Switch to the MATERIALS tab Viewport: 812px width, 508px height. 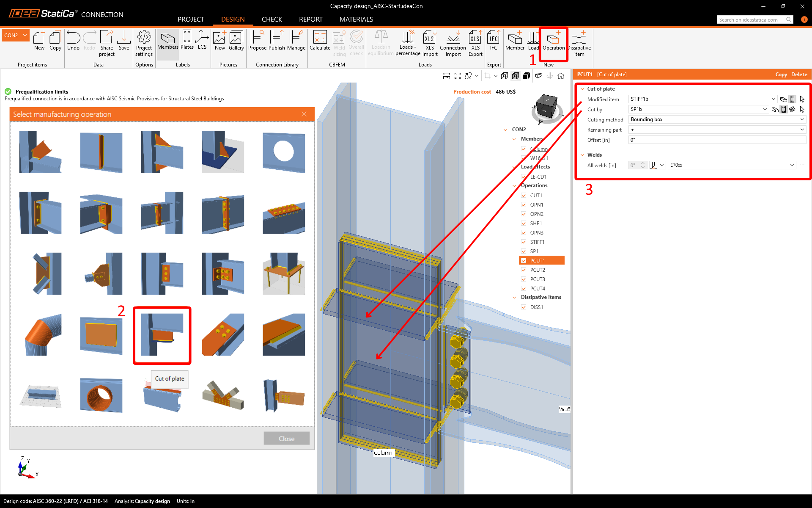coord(357,19)
